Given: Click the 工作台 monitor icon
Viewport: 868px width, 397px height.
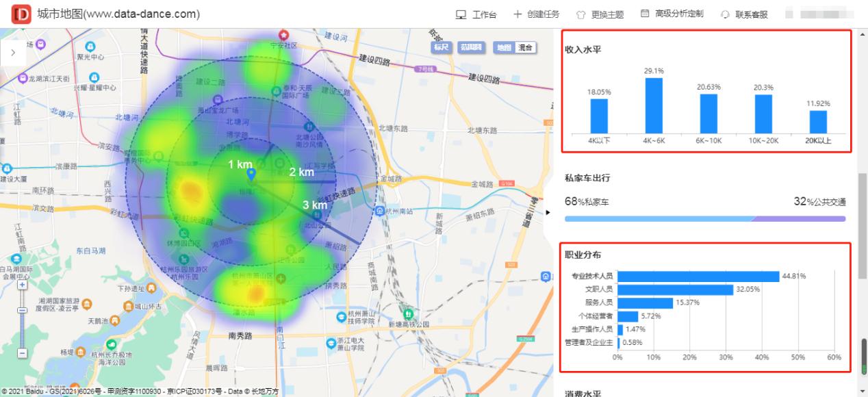Looking at the screenshot, I should 460,13.
